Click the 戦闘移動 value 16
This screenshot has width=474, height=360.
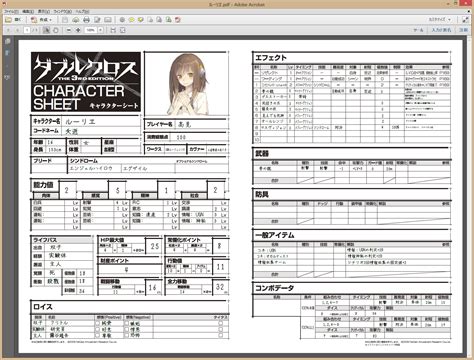click(153, 287)
